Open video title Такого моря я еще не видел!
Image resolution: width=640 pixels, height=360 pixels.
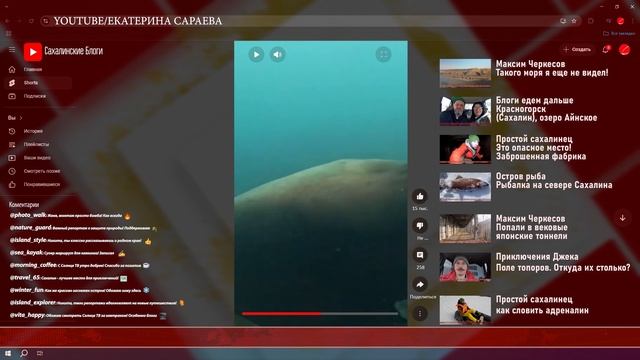552,73
